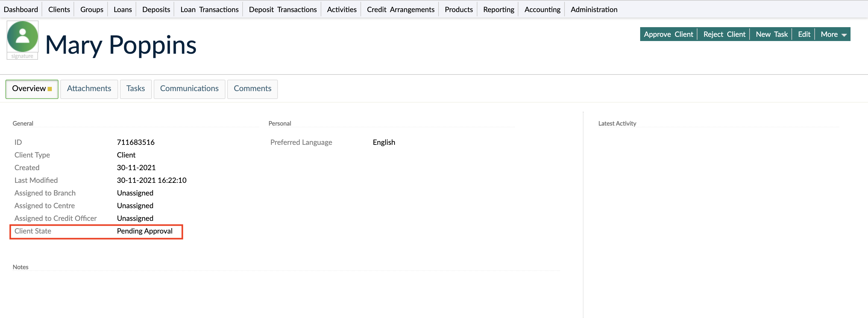
Task: Create a New Task for Mary Poppins
Action: [772, 34]
